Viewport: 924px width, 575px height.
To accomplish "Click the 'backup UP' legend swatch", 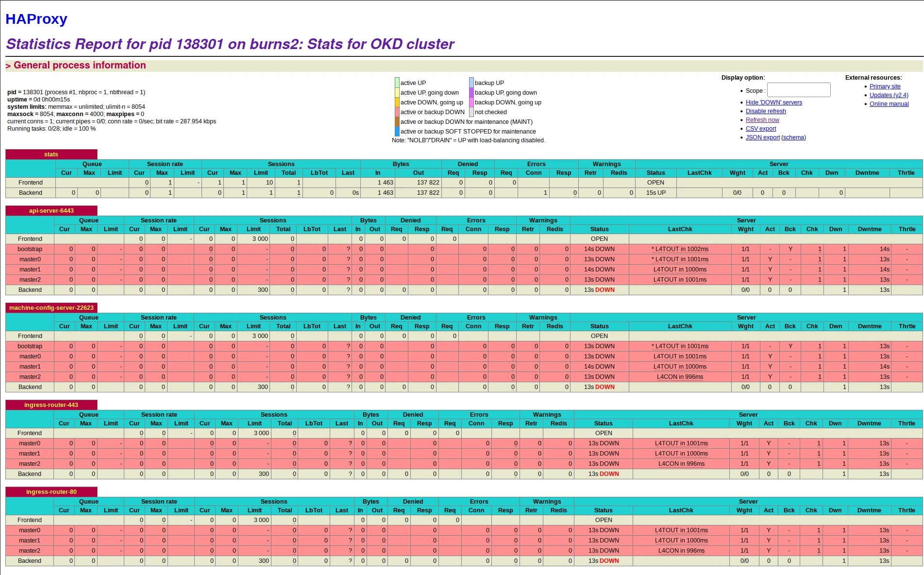I will (471, 83).
